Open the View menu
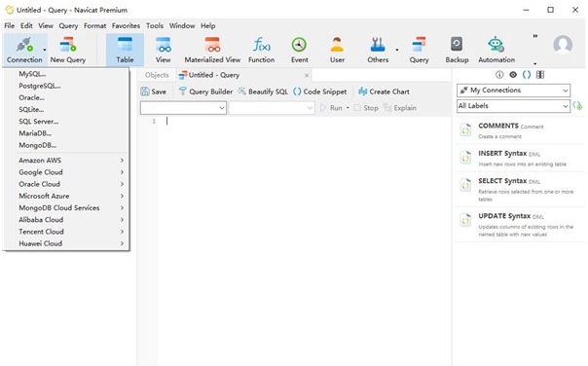 (x=46, y=26)
